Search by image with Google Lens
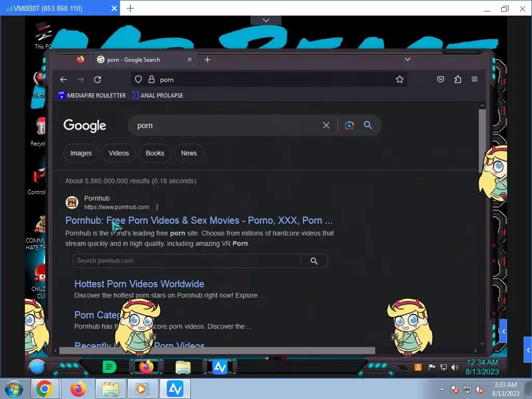 tap(349, 125)
